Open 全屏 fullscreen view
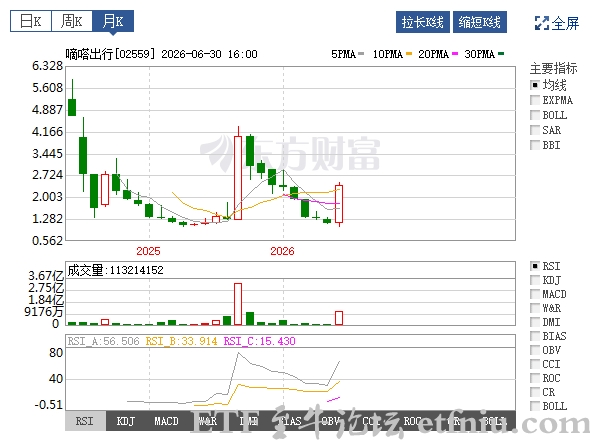Viewport: 595px width, 447px height. tap(557, 23)
